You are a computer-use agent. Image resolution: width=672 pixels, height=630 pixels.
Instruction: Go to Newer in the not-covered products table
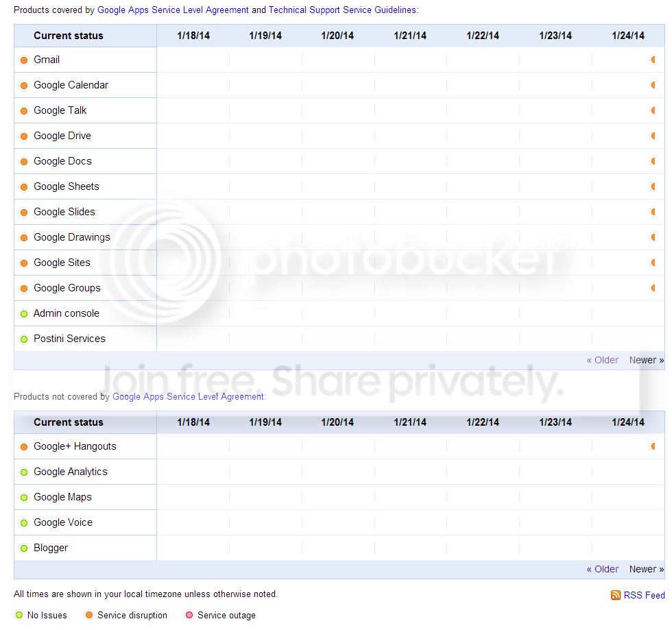[x=646, y=569]
